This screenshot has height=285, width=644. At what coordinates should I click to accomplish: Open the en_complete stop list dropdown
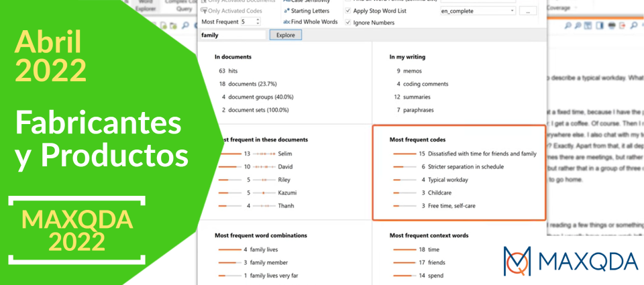click(478, 11)
